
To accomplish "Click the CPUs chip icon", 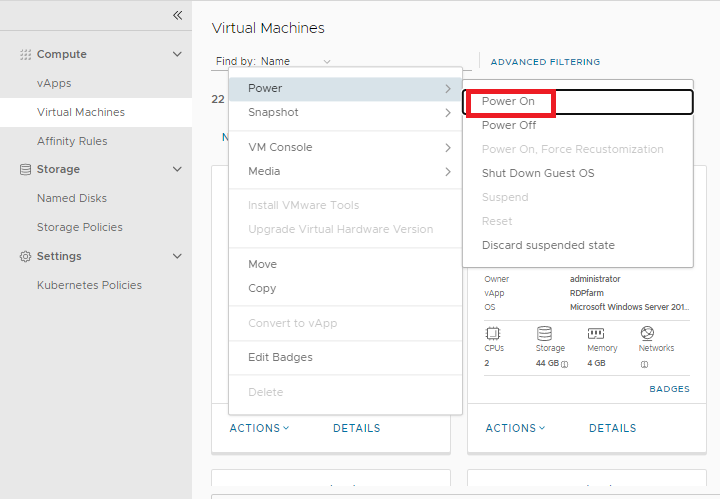I will pos(493,333).
